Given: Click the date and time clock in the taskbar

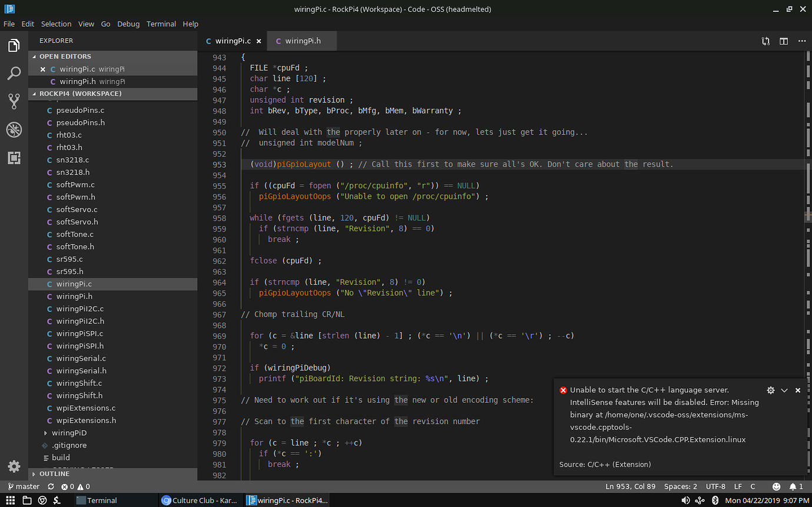Looking at the screenshot, I should pos(767,501).
